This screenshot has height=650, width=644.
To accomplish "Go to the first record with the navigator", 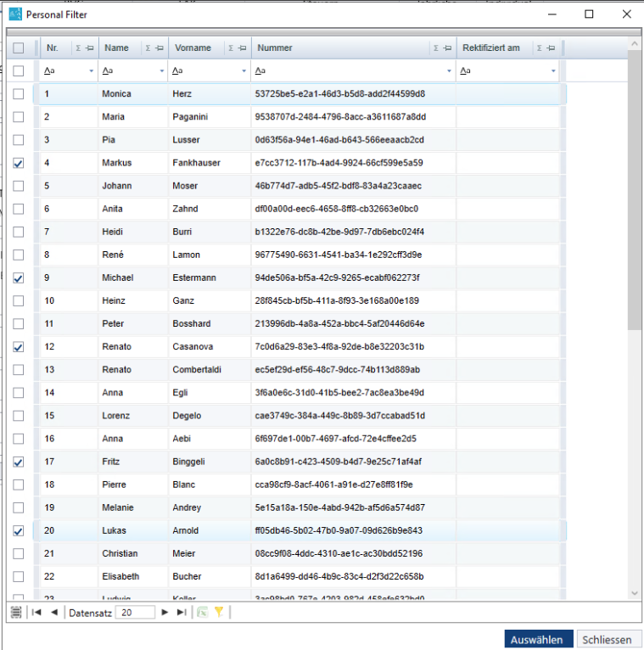I will pos(36,613).
